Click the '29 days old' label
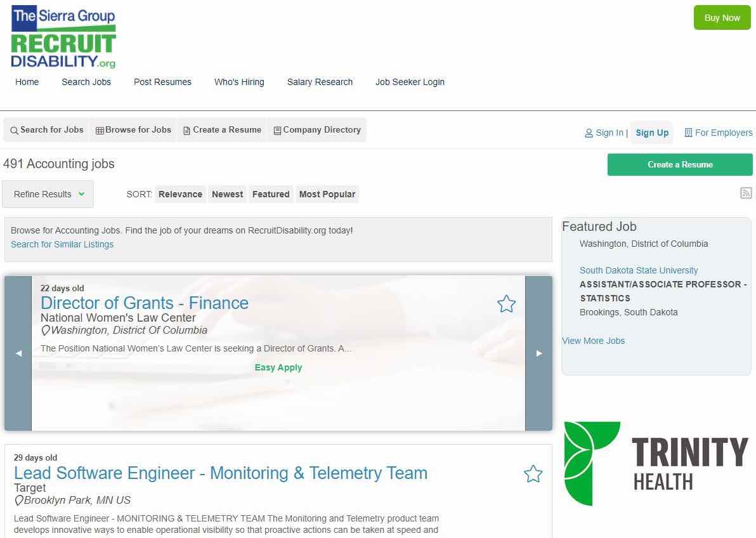 tap(36, 458)
